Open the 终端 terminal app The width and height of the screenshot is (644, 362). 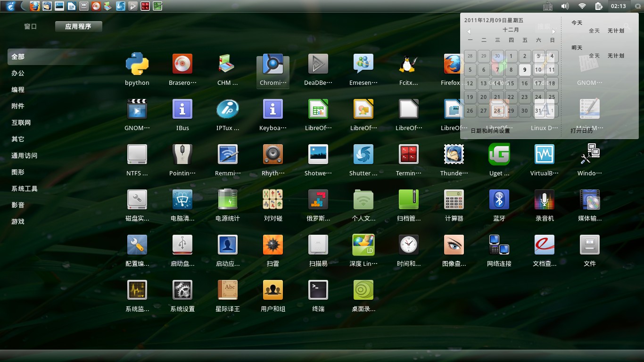pos(318,290)
